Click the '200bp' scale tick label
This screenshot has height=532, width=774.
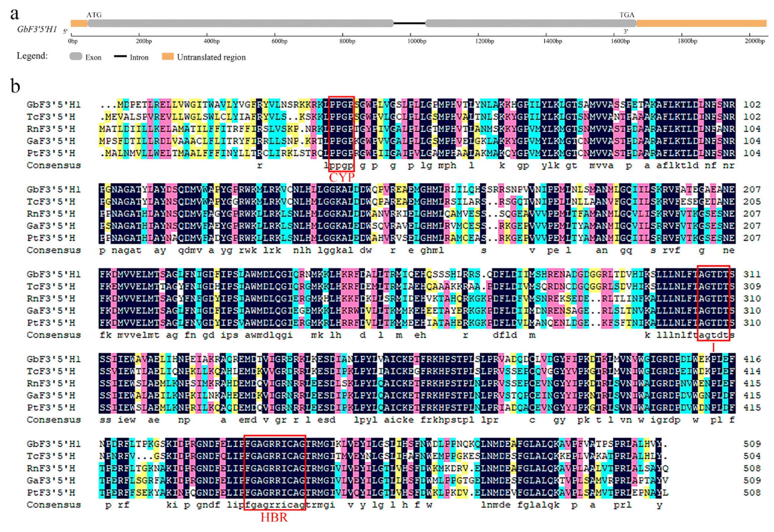click(x=144, y=41)
